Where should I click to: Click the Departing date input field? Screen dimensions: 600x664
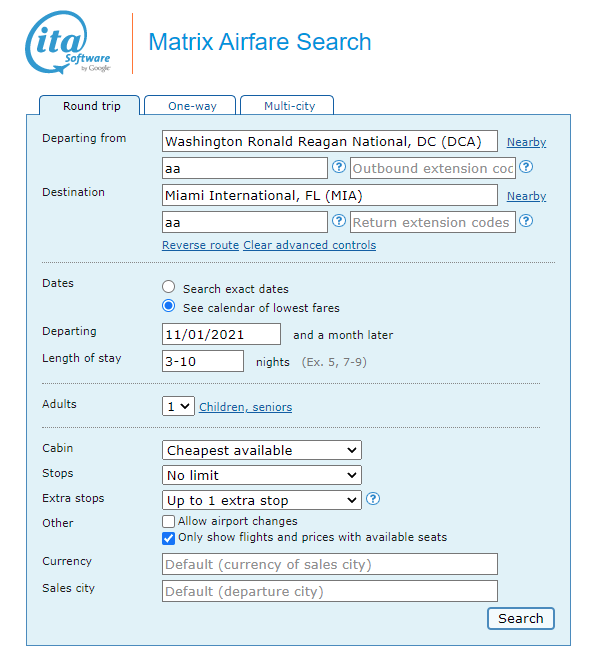pyautogui.click(x=221, y=334)
